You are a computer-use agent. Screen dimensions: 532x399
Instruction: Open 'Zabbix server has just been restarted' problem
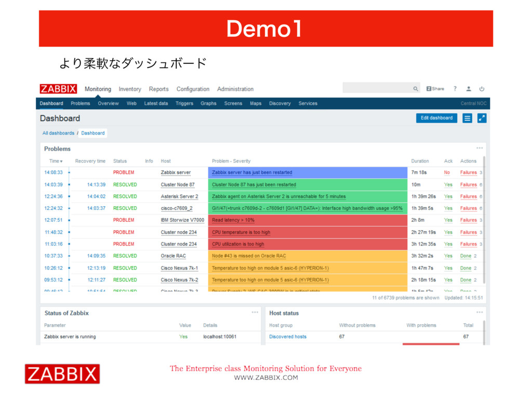pos(252,172)
